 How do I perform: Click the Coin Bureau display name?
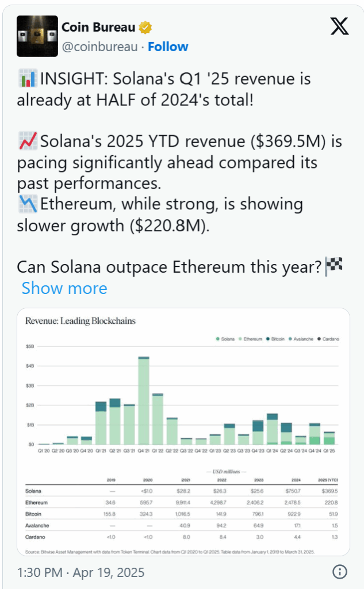[98, 27]
